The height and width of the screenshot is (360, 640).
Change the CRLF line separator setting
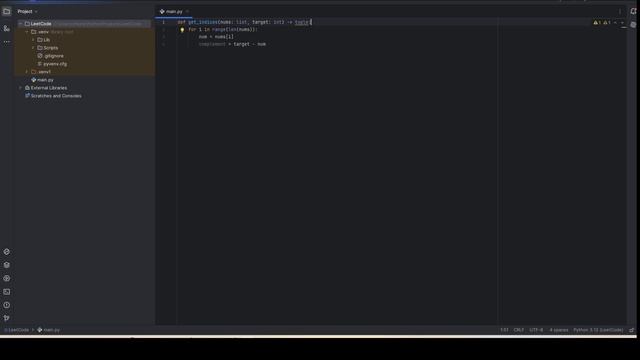pyautogui.click(x=519, y=330)
